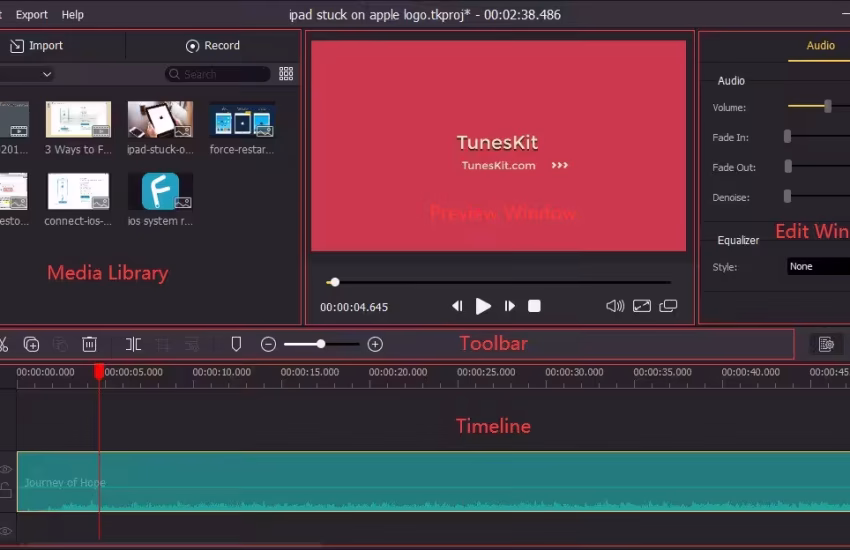The height and width of the screenshot is (550, 850).
Task: Expand the media category dropdown chevron
Action: (47, 74)
